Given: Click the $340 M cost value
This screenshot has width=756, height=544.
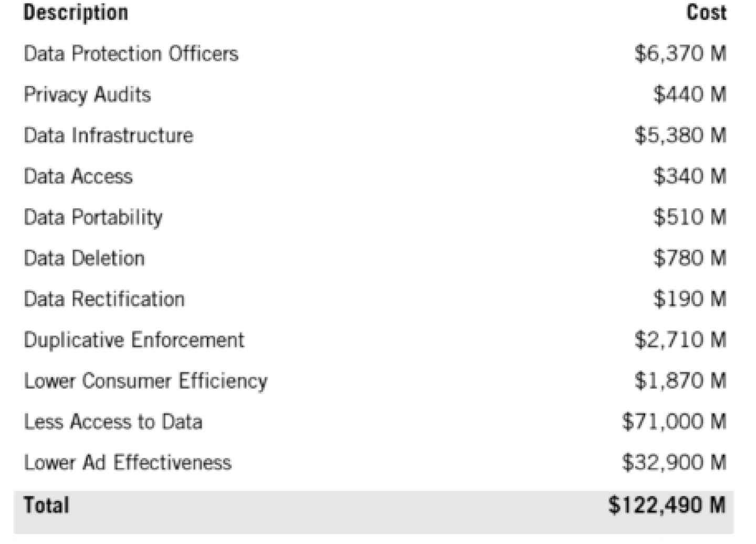Looking at the screenshot, I should click(x=690, y=176).
